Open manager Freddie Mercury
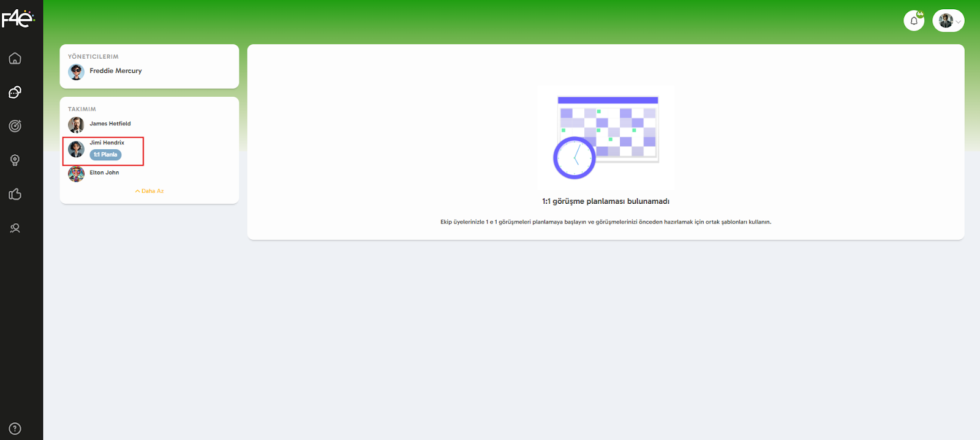Image resolution: width=980 pixels, height=440 pixels. [115, 71]
